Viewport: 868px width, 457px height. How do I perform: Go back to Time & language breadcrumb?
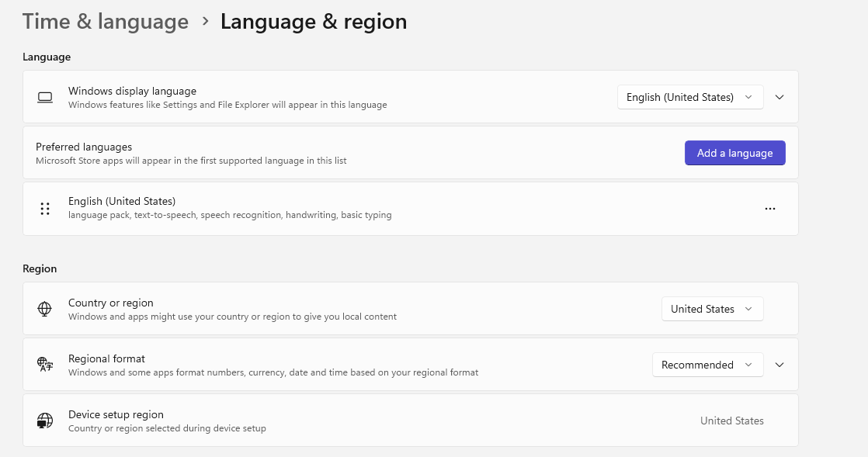pos(106,22)
